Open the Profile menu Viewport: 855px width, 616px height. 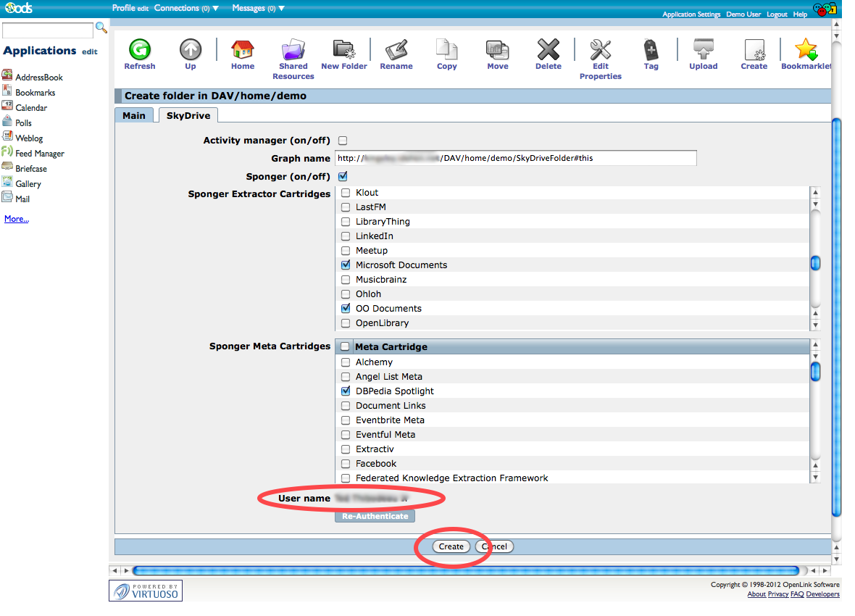(123, 9)
